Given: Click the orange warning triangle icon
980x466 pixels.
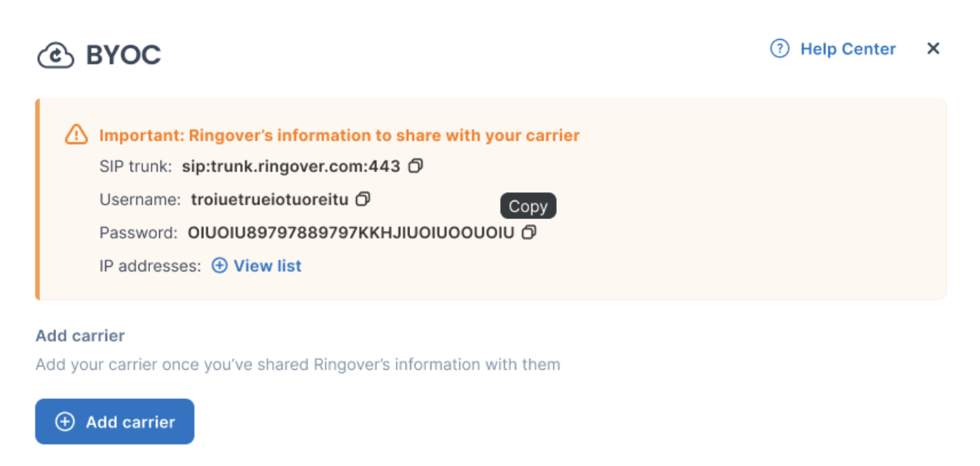Looking at the screenshot, I should click(76, 135).
